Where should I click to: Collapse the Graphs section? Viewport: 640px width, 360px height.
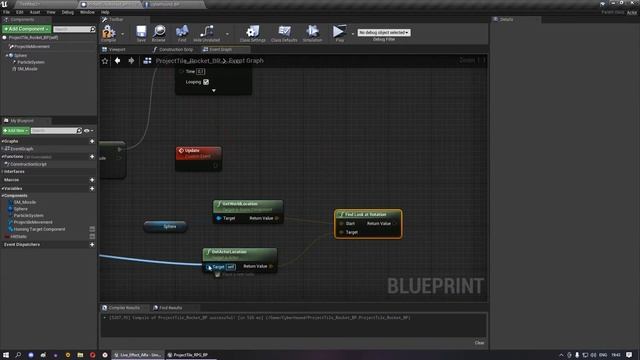(3, 141)
